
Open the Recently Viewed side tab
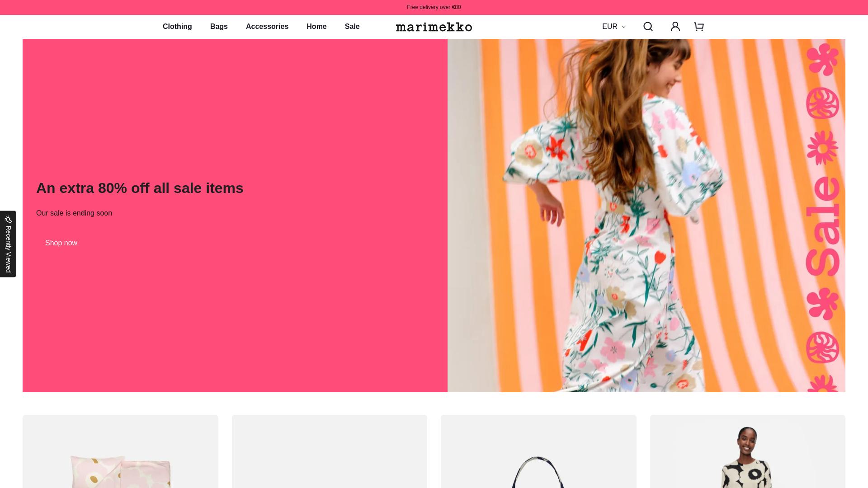pos(8,249)
